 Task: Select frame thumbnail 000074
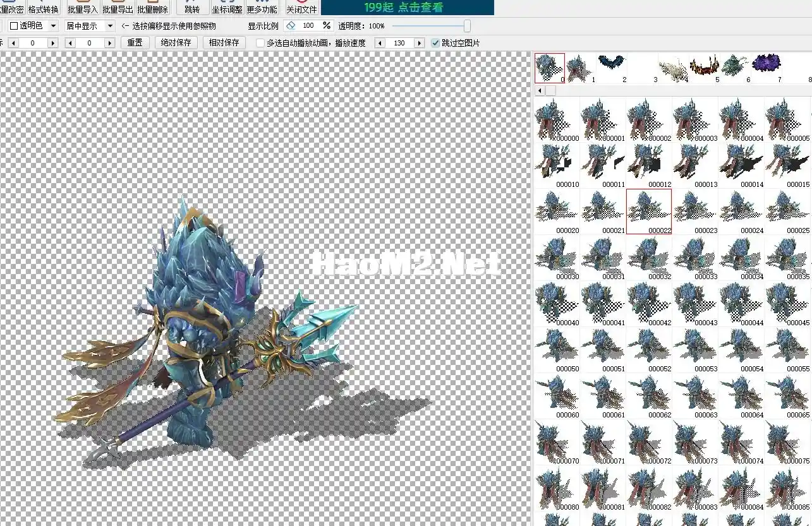[741, 442]
